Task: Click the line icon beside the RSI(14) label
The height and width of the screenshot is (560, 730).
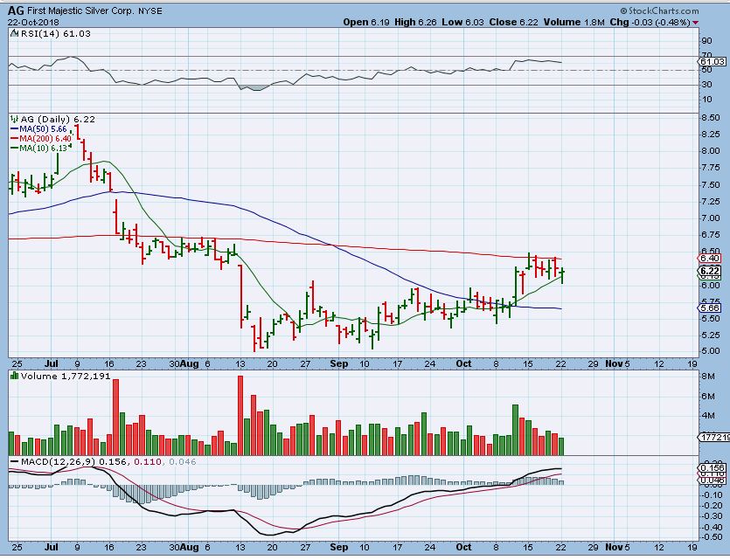Action: click(13, 33)
